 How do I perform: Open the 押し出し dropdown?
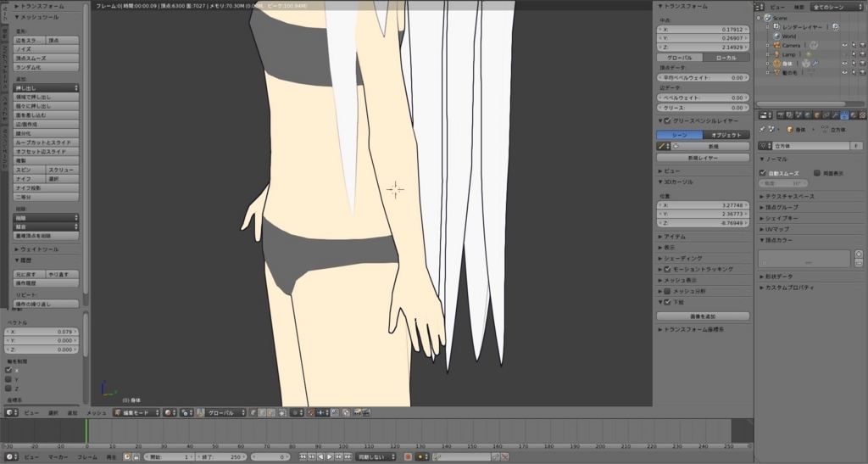pos(46,88)
